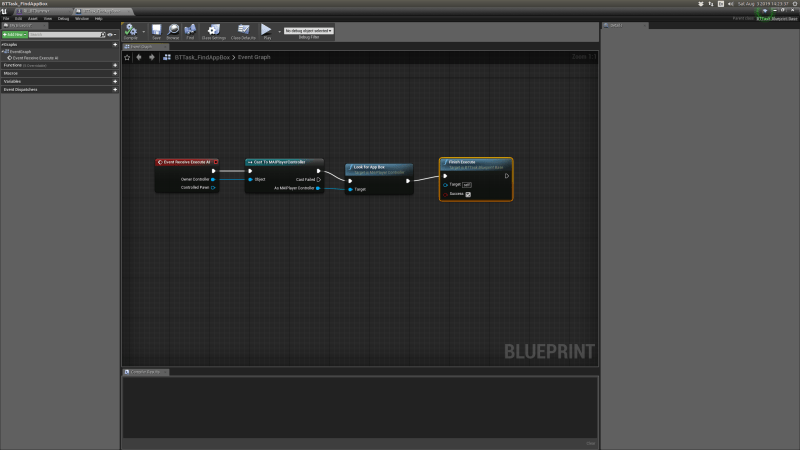The image size is (800, 450).
Task: Add a new variable with Variables plus button
Action: [x=115, y=81]
